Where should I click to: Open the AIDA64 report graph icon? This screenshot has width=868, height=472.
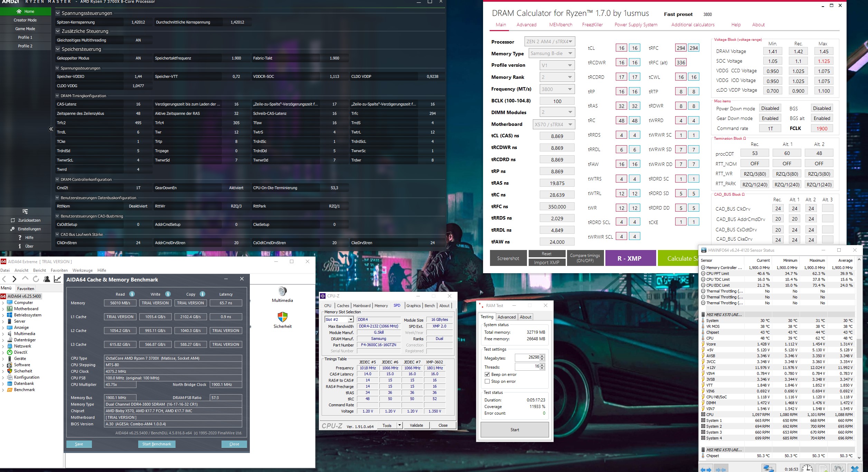tap(57, 279)
